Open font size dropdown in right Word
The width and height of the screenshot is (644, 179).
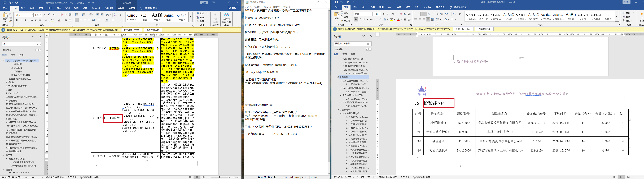click(x=380, y=14)
